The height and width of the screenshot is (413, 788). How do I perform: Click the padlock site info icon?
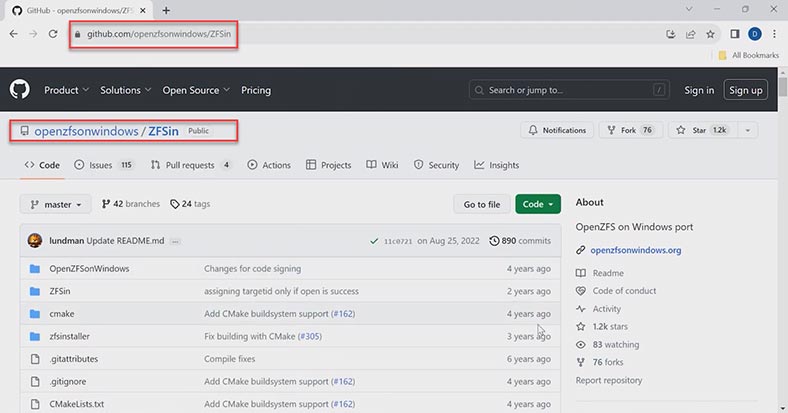pos(77,34)
